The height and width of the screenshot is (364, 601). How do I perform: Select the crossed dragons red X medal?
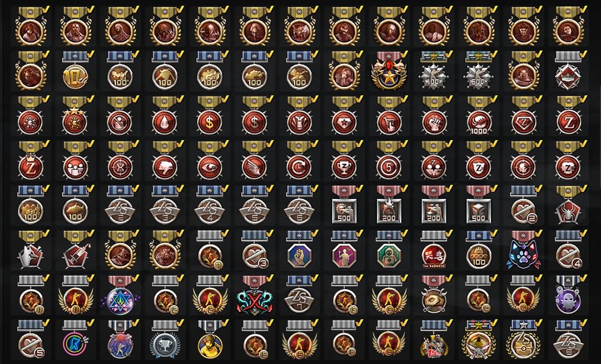click(x=254, y=295)
